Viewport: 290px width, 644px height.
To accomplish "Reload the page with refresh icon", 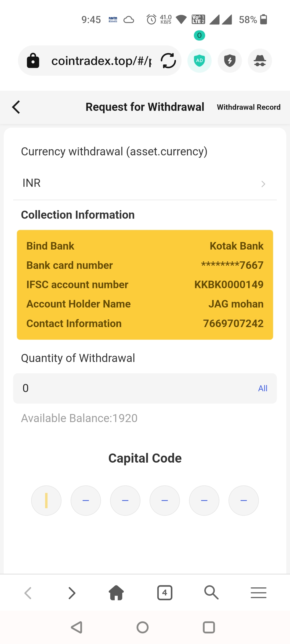I will point(168,61).
